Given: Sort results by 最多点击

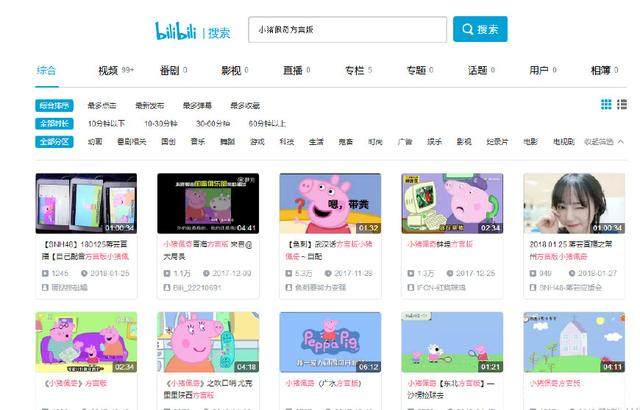Looking at the screenshot, I should pyautogui.click(x=102, y=105).
